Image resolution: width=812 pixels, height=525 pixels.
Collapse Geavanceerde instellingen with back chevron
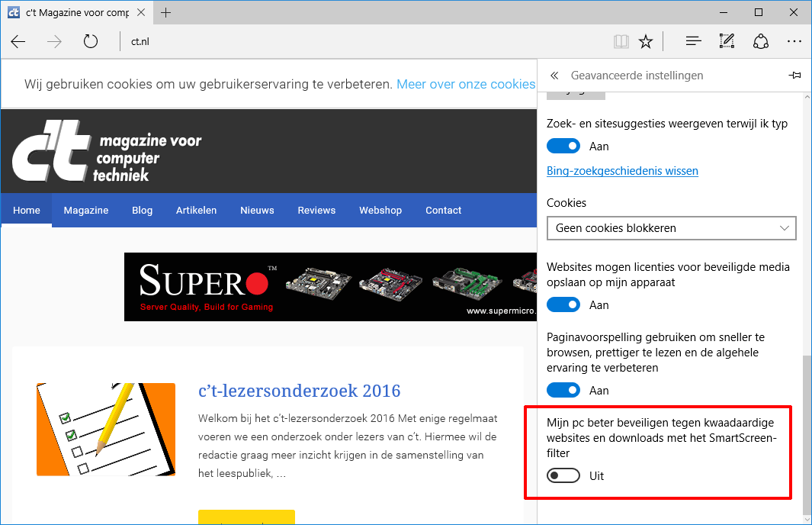tap(554, 75)
